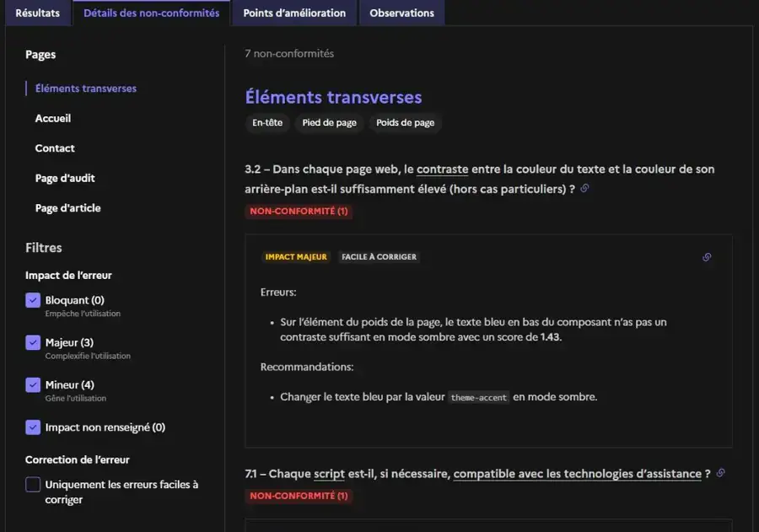759x532 pixels.
Task: Uncheck Impact non renseigné (0)
Action: [33, 427]
